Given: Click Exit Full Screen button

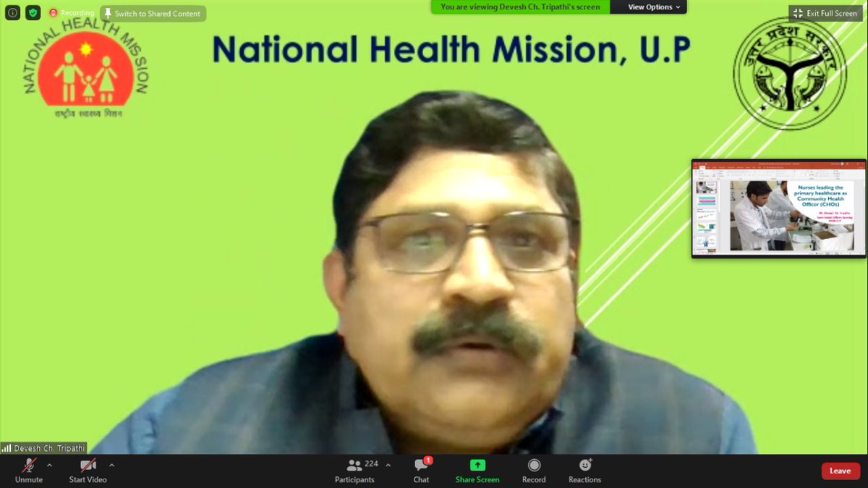Looking at the screenshot, I should click(825, 13).
